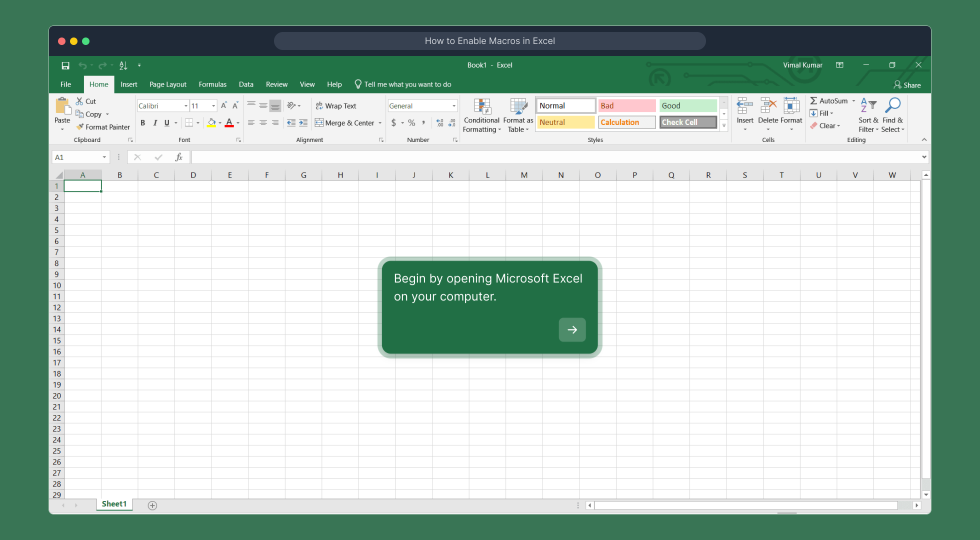Switch to the Page Layout tab
The image size is (980, 540).
167,84
